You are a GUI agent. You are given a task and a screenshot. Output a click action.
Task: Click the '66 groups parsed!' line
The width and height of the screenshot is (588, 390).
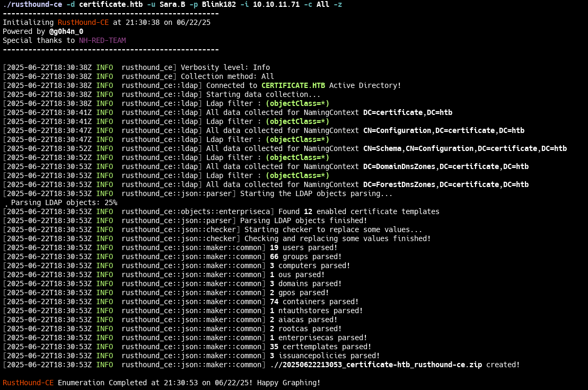pos(305,256)
